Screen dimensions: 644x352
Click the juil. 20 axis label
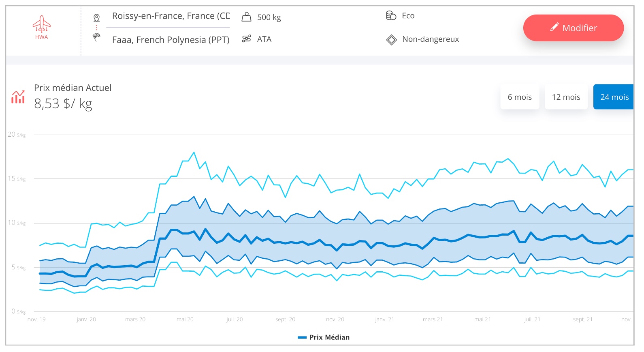coord(235,320)
